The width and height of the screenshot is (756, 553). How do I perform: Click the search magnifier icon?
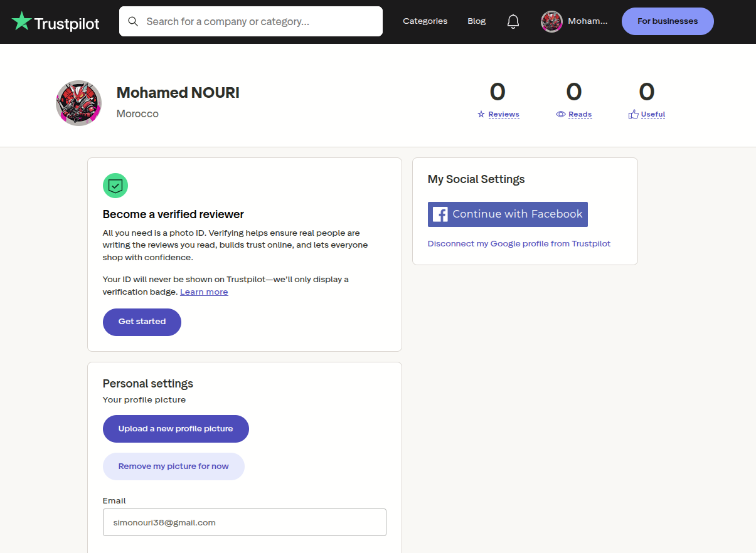[x=133, y=21]
